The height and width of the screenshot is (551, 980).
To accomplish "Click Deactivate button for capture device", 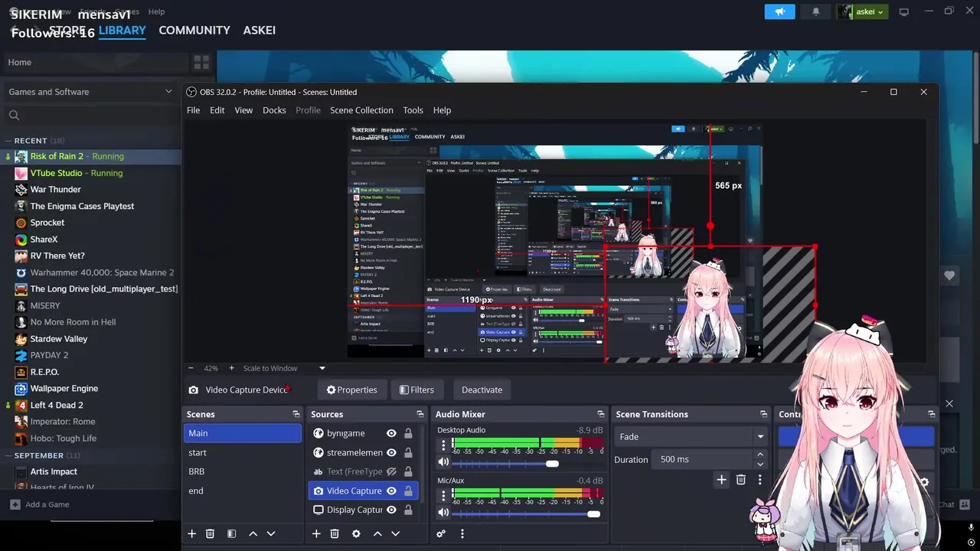I will point(482,390).
